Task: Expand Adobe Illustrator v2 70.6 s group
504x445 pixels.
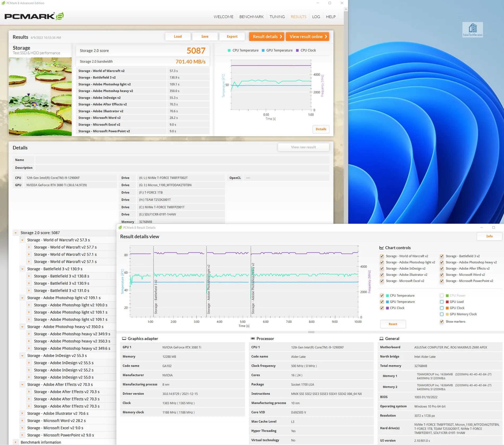Action: (x=22, y=413)
